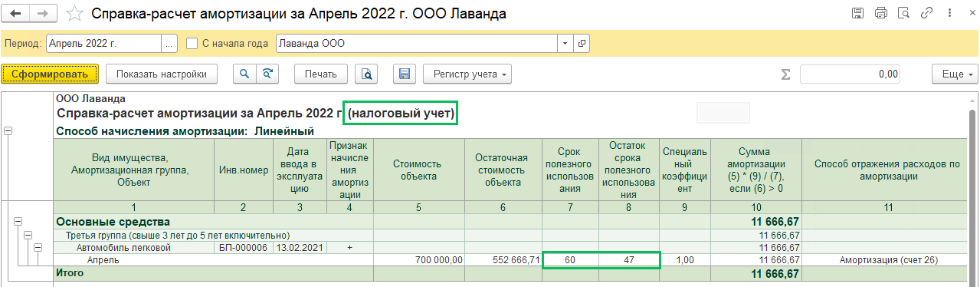Viewport: 980px width, 287px height.
Task: Open the Еще dropdown menu
Action: tap(955, 74)
